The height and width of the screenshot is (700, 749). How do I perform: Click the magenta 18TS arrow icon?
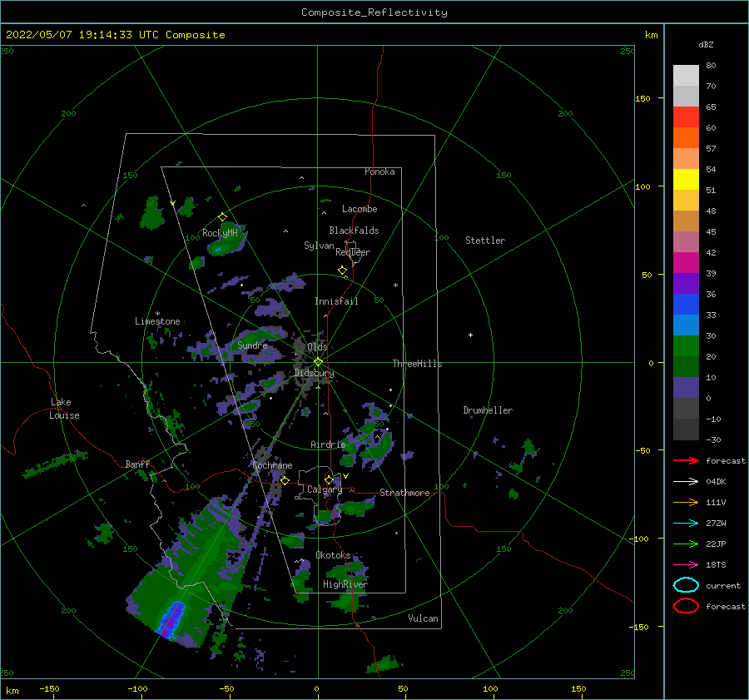click(686, 565)
